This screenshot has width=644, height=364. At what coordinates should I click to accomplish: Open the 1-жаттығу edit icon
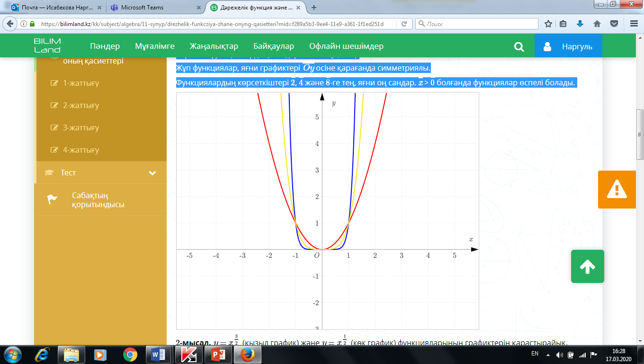pos(54,83)
